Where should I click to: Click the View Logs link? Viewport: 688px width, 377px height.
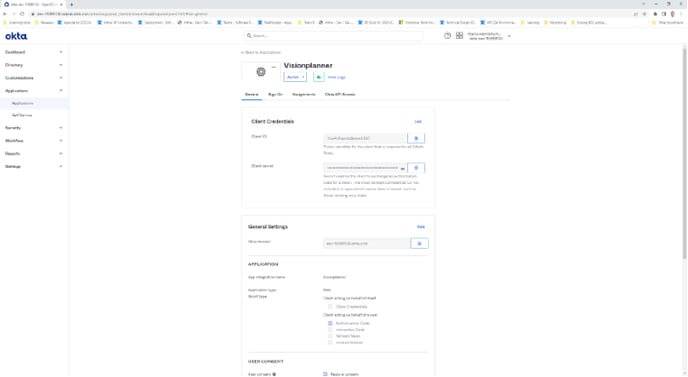(337, 77)
